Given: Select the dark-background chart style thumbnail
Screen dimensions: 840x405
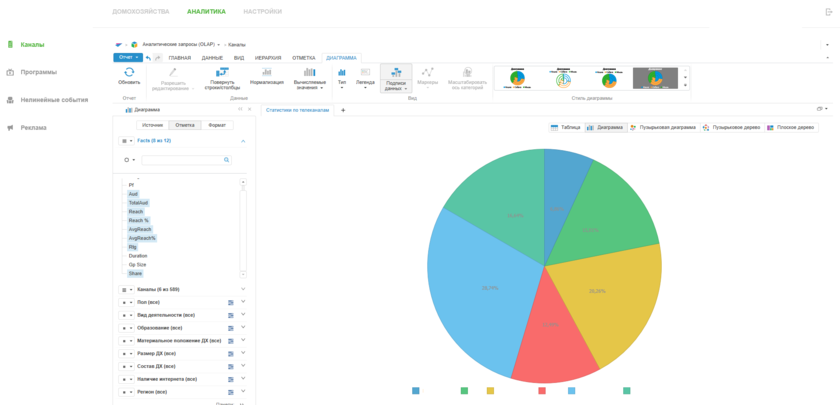Looking at the screenshot, I should click(655, 78).
